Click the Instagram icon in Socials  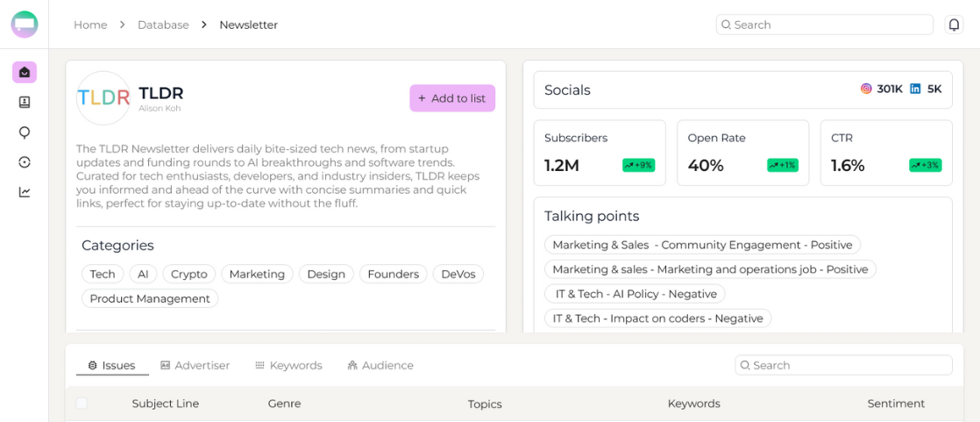(866, 89)
